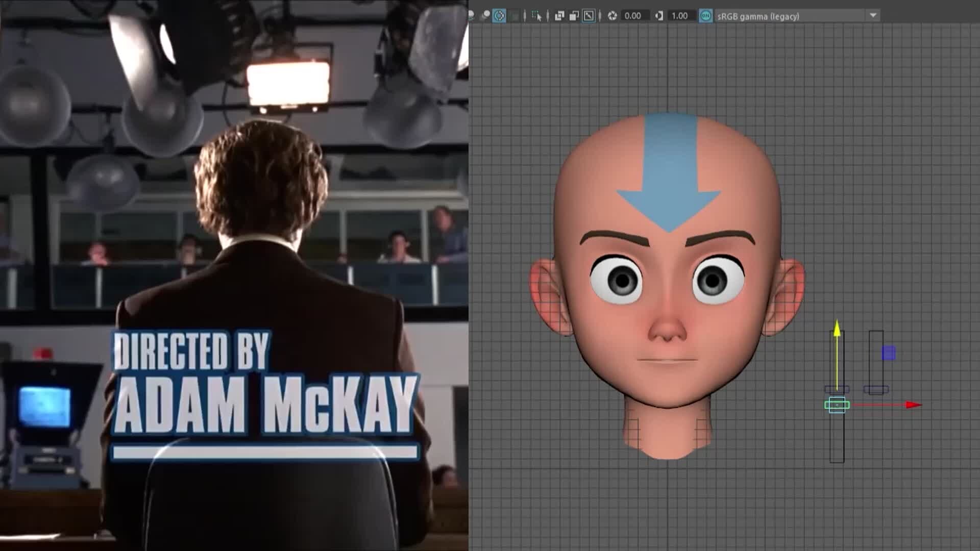Toggle off the highlighted blue circle icon
Screen dimensions: 980x551
[x=499, y=16]
